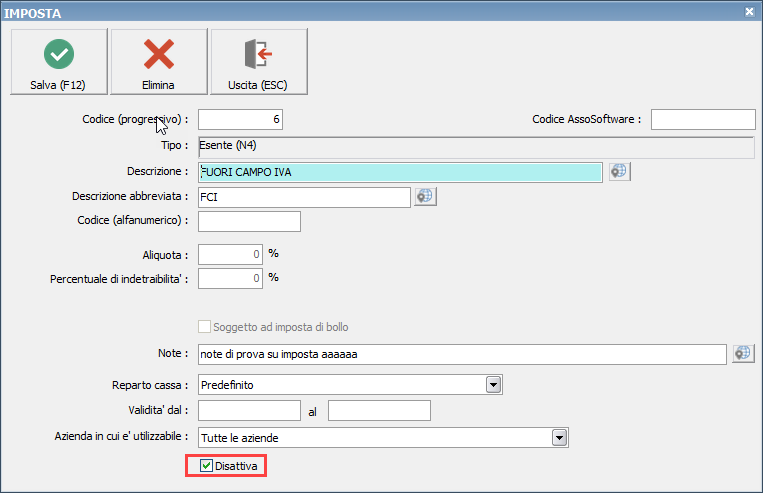
Task: Focus the Validita' 'al' end date field
Action: (379, 410)
